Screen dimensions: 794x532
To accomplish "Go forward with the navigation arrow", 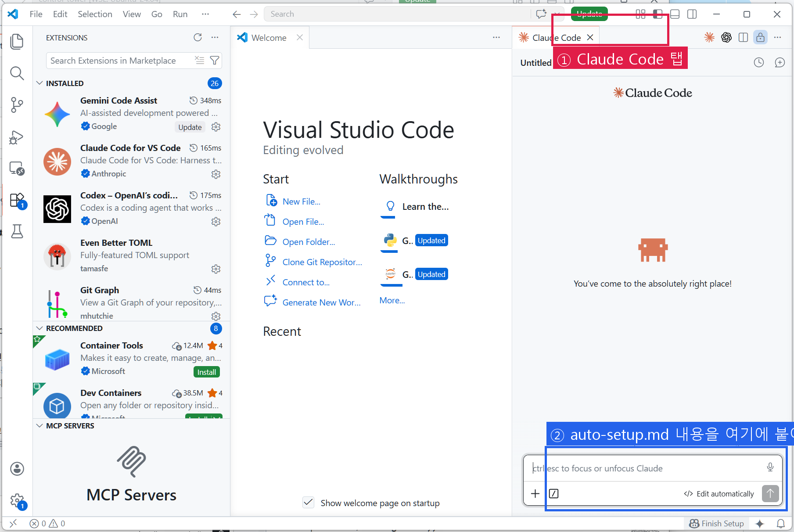I will click(254, 14).
